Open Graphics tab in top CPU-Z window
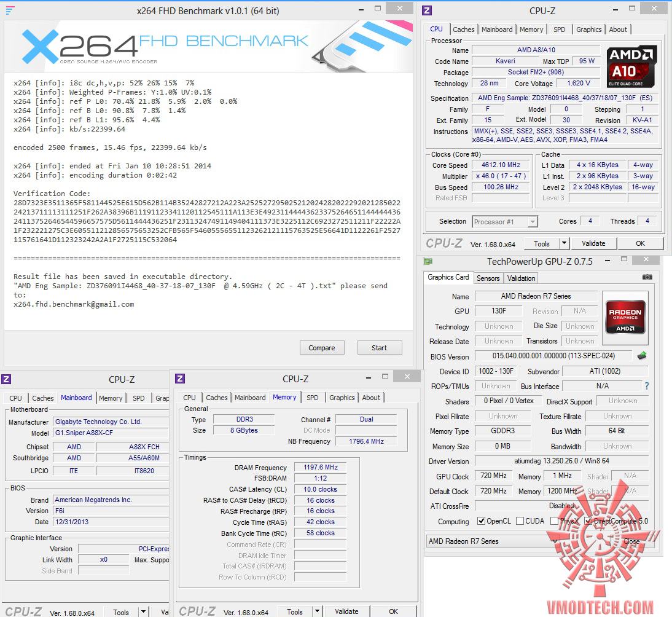 tap(588, 29)
